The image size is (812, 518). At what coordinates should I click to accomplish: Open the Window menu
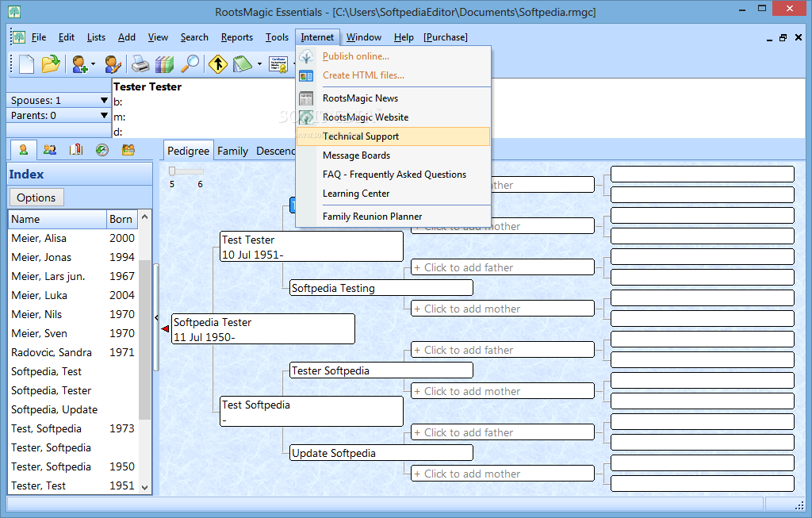tap(363, 37)
